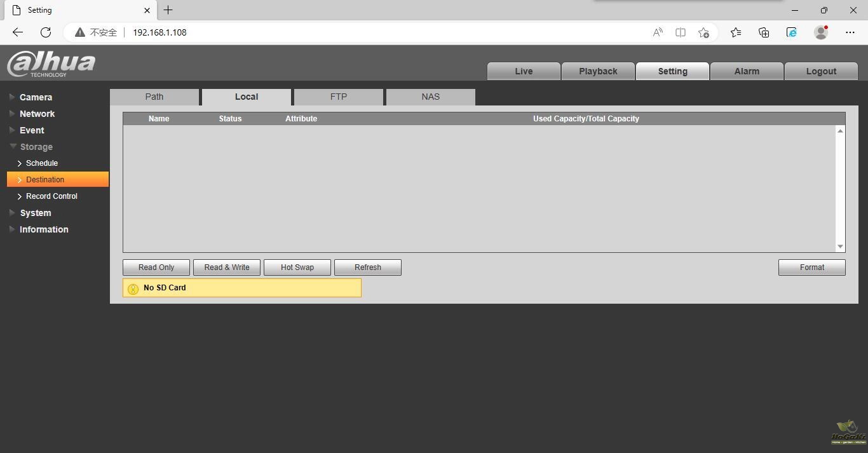Open a new browser tab
868x453 pixels.
tap(168, 10)
